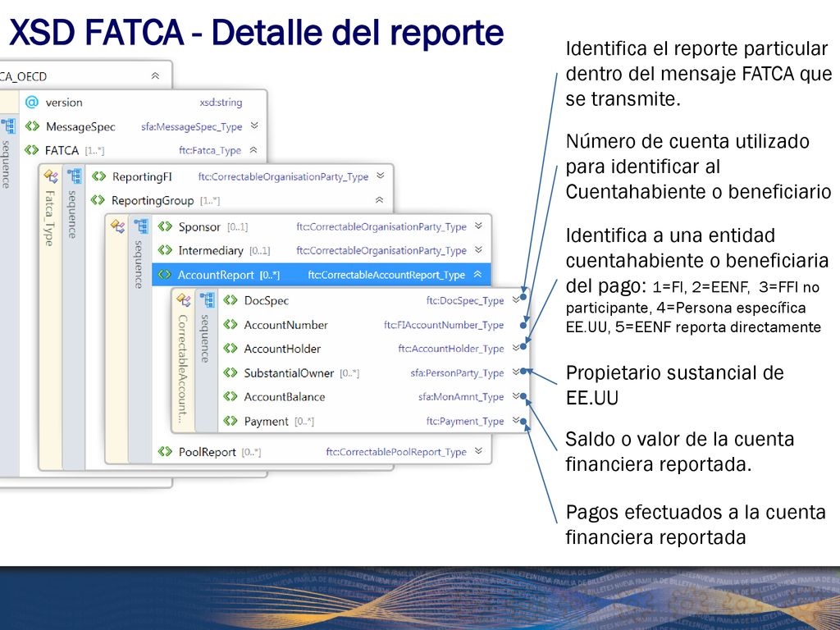
Task: Collapse the FATCA element
Action: pos(253,150)
